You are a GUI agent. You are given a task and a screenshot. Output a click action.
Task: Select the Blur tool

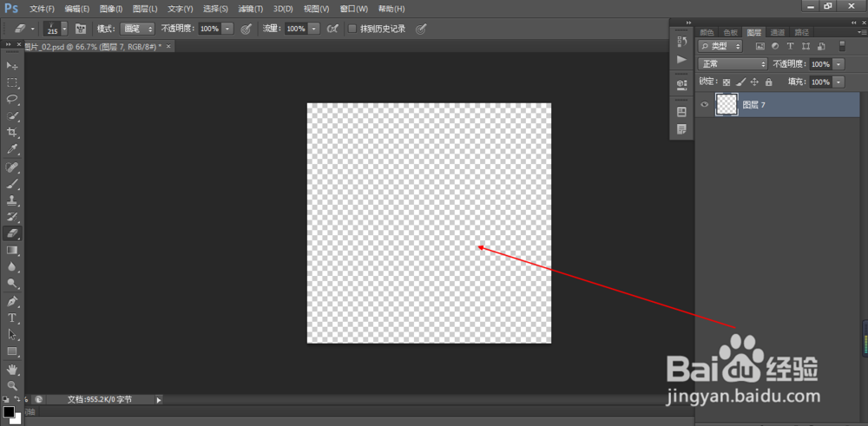[x=12, y=266]
